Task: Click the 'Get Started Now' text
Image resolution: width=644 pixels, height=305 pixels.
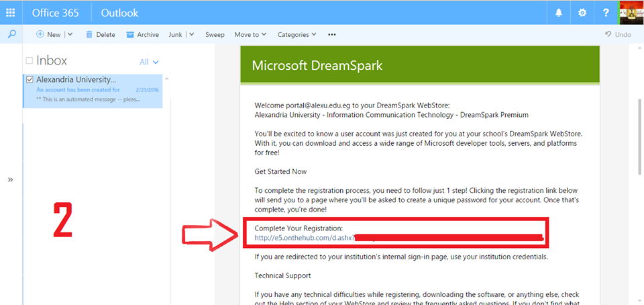Action: coord(280,171)
